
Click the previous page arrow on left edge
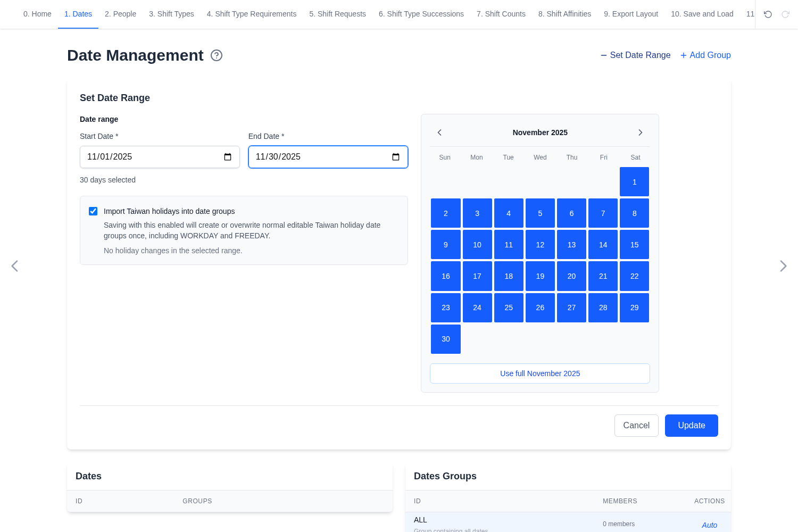pos(15,266)
